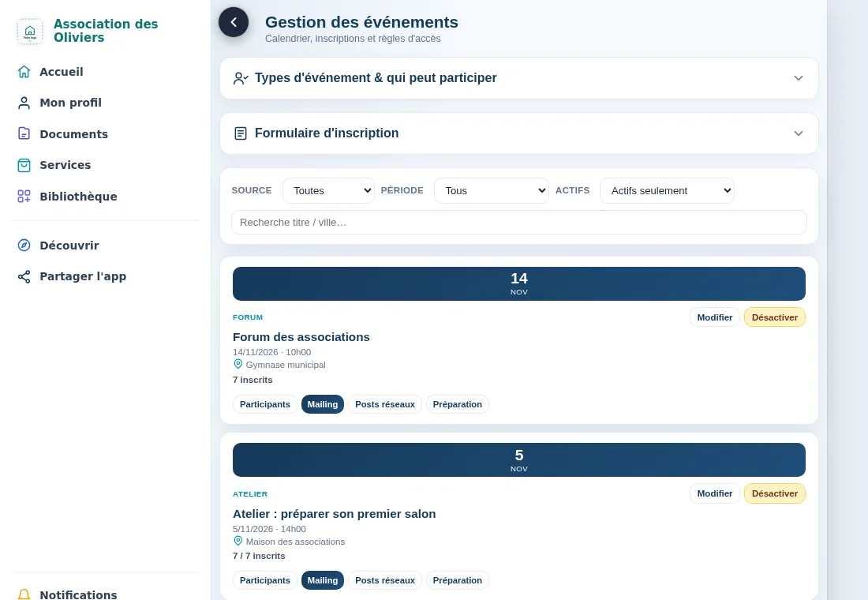Click the FORUM category label
This screenshot has height=600, width=868.
[x=248, y=317]
